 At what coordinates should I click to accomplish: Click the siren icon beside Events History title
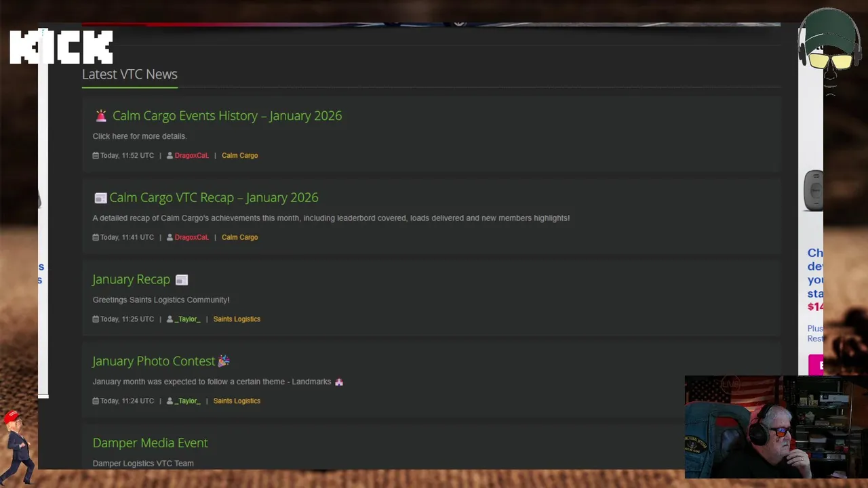101,116
